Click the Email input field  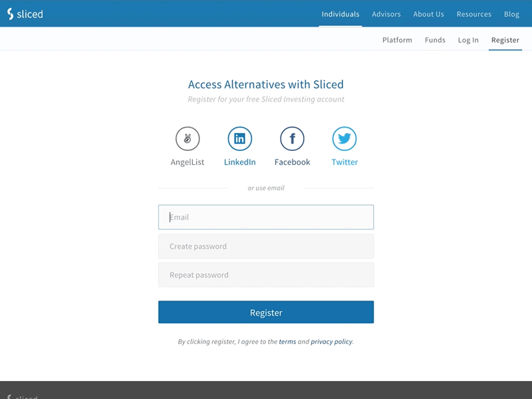pyautogui.click(x=266, y=217)
